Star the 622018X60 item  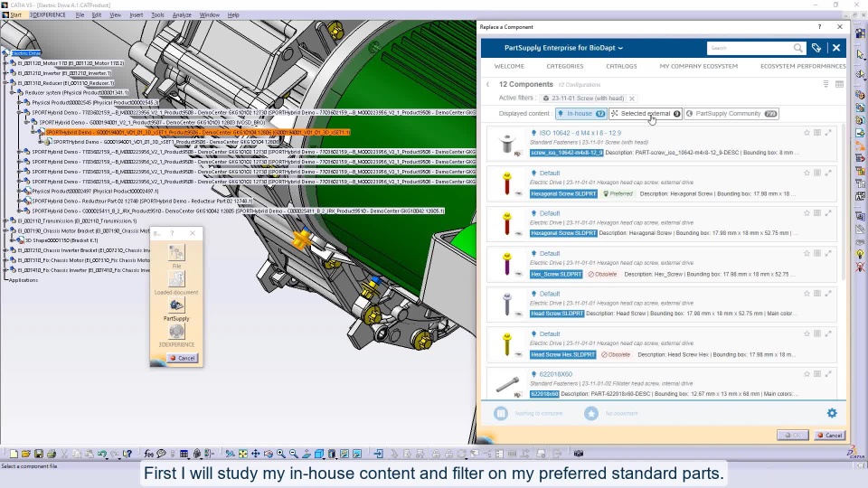(x=807, y=374)
